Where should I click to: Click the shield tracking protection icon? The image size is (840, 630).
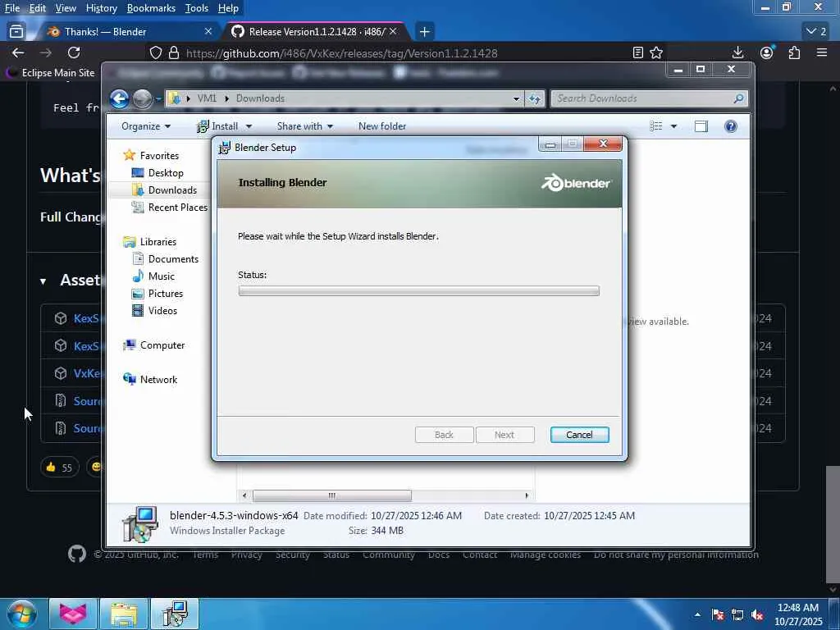pyautogui.click(x=155, y=53)
